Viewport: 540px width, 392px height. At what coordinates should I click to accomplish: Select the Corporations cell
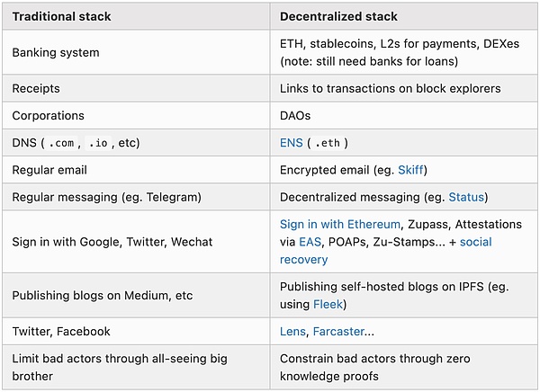(x=48, y=116)
